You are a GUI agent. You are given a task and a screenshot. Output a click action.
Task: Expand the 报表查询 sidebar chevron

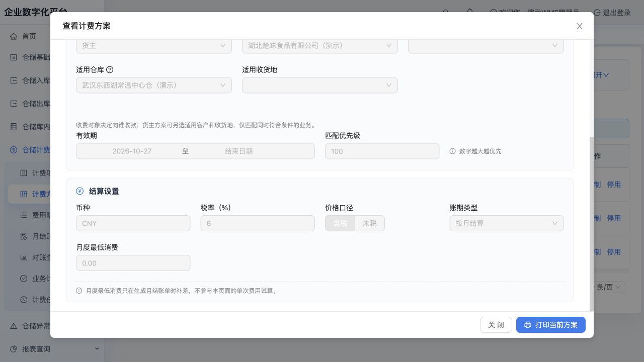coord(97,349)
